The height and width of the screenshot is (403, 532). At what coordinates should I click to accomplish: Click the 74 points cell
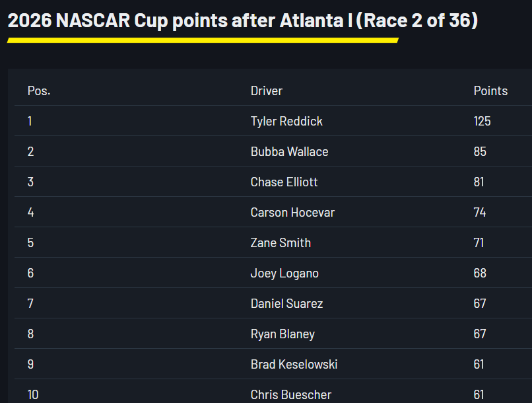(480, 213)
